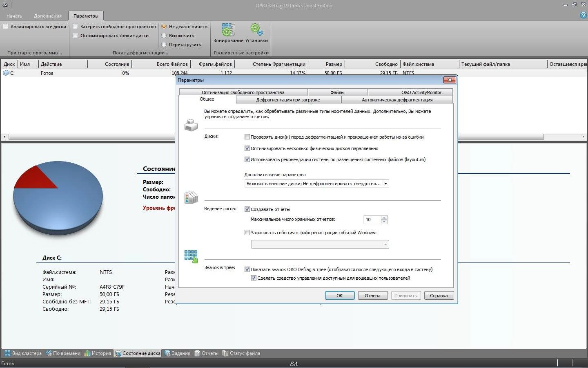Open the disabled event log dropdown
The image size is (588, 368).
[x=320, y=244]
